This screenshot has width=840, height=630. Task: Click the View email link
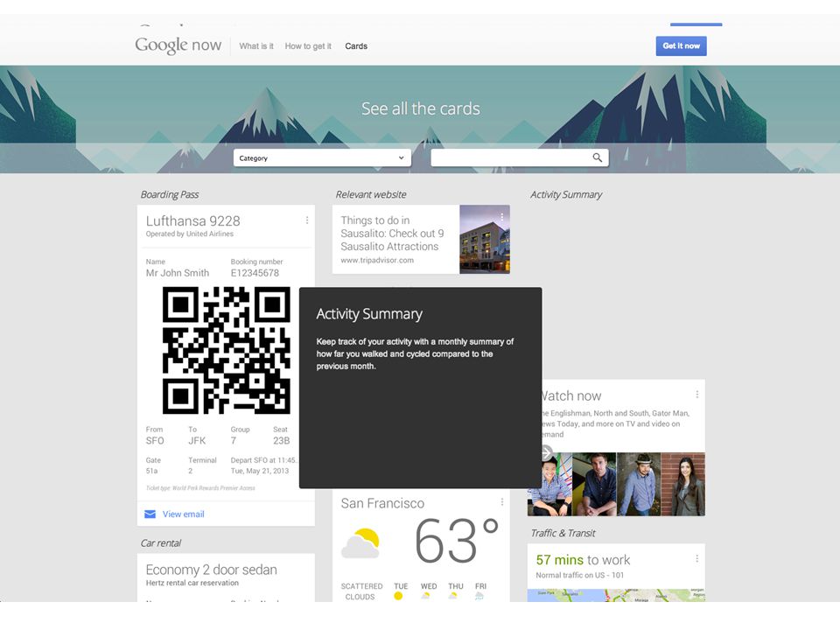(x=183, y=514)
